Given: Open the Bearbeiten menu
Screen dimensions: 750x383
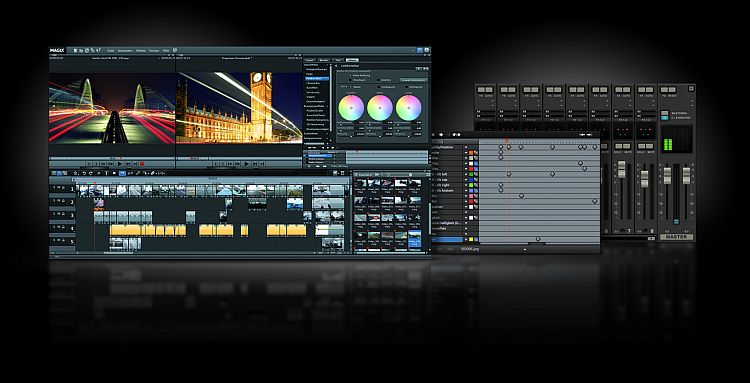Looking at the screenshot, I should coord(125,50).
